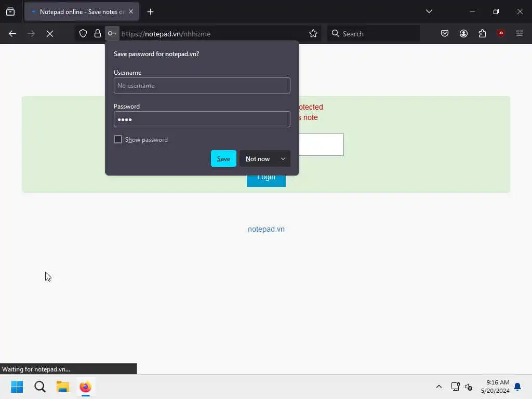Show hidden system tray icons

coord(438,387)
